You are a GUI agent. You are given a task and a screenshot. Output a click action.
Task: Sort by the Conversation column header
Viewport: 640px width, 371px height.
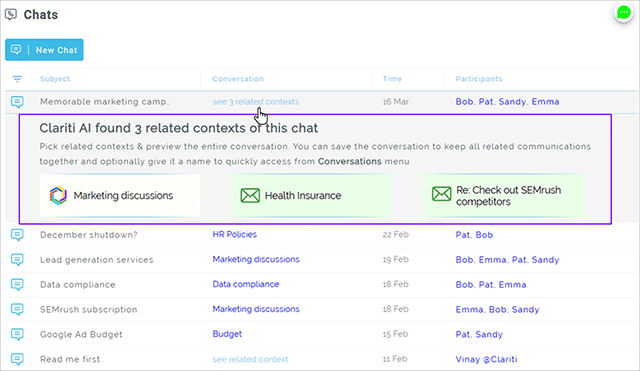238,79
